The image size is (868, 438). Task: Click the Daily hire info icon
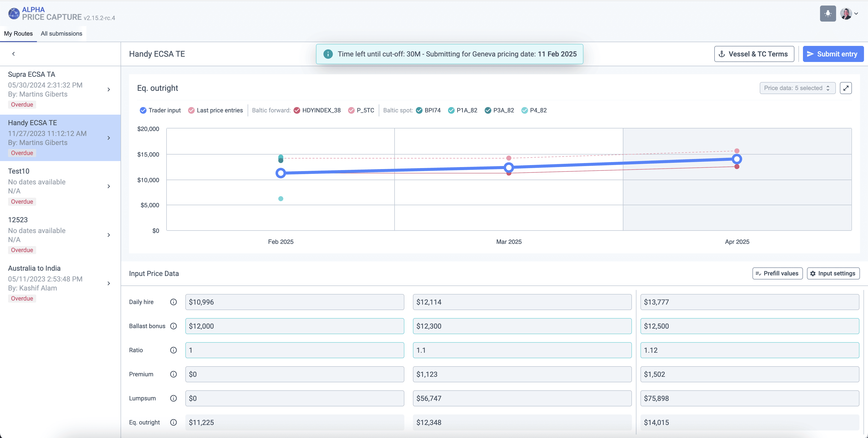point(173,302)
